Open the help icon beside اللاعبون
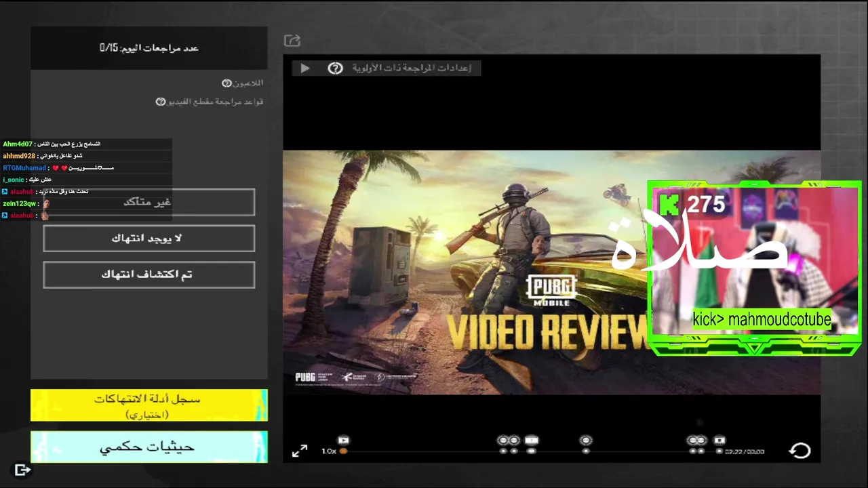Viewport: 868px width, 488px height. point(227,83)
